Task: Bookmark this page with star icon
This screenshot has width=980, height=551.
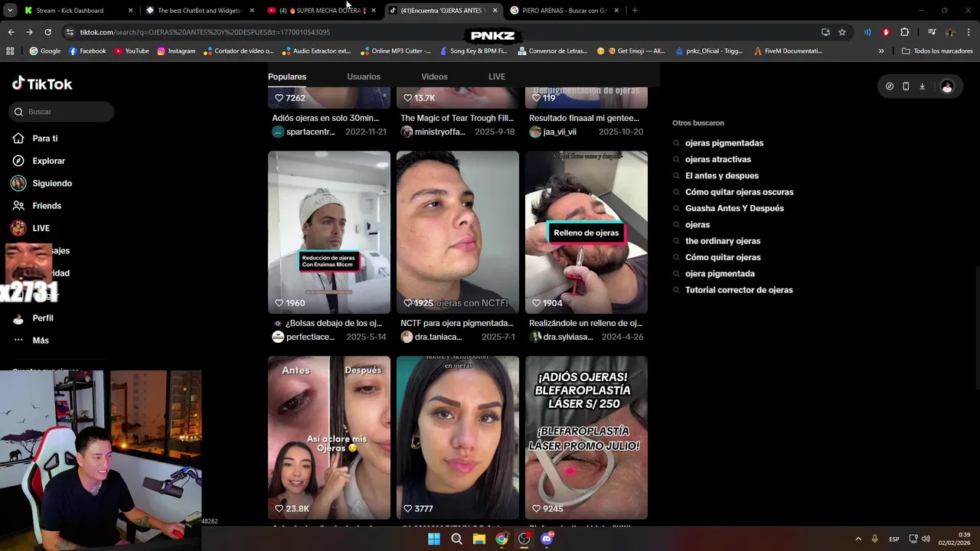Action: (842, 32)
